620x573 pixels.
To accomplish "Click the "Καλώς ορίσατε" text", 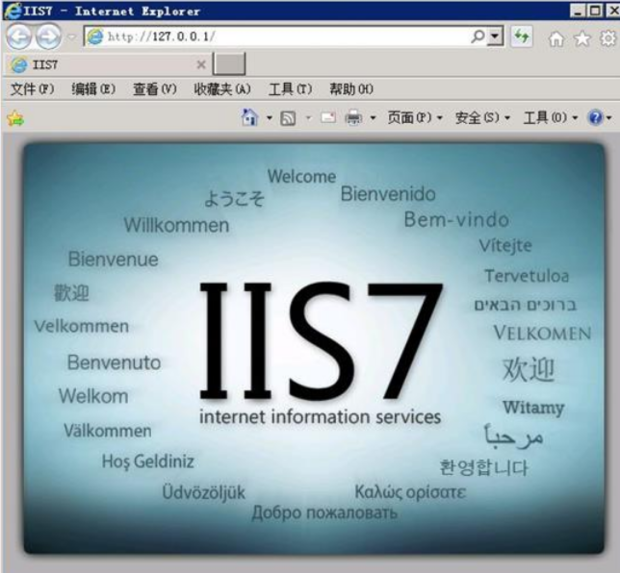I will (410, 492).
